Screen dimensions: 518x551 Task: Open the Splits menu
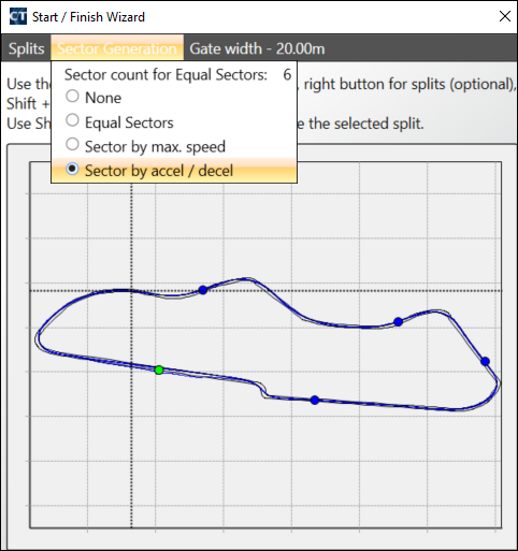[x=26, y=48]
